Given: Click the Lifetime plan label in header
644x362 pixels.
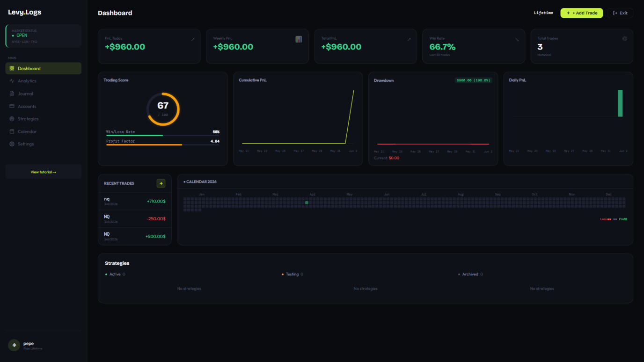Looking at the screenshot, I should pos(543,13).
